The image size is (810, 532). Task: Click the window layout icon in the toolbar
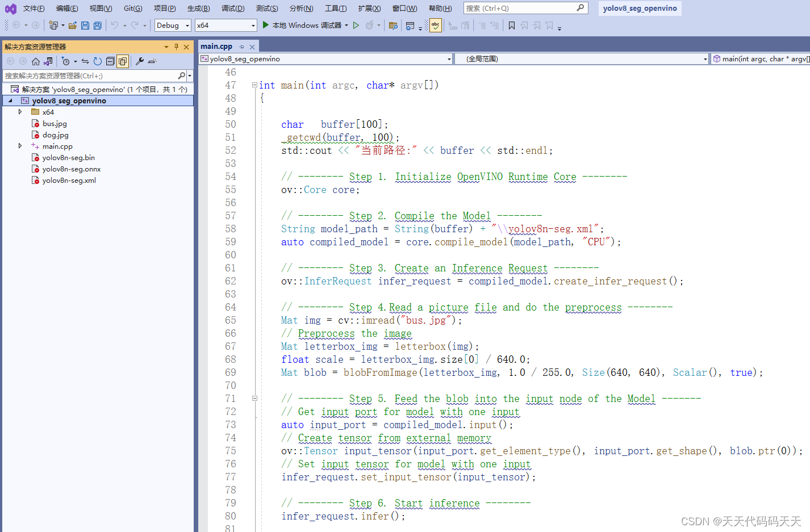(410, 25)
